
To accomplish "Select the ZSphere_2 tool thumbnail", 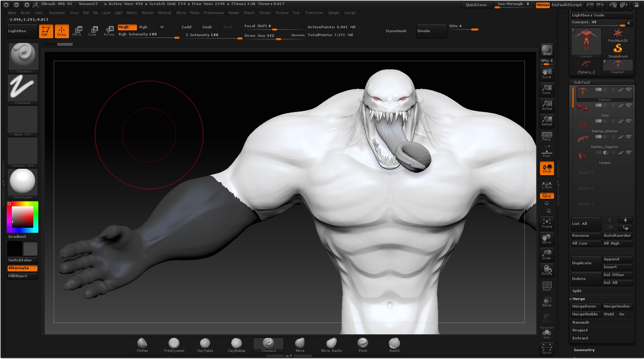I will point(586,67).
